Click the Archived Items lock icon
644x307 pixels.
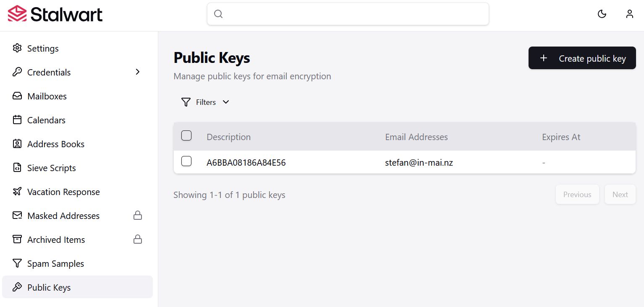pyautogui.click(x=137, y=239)
